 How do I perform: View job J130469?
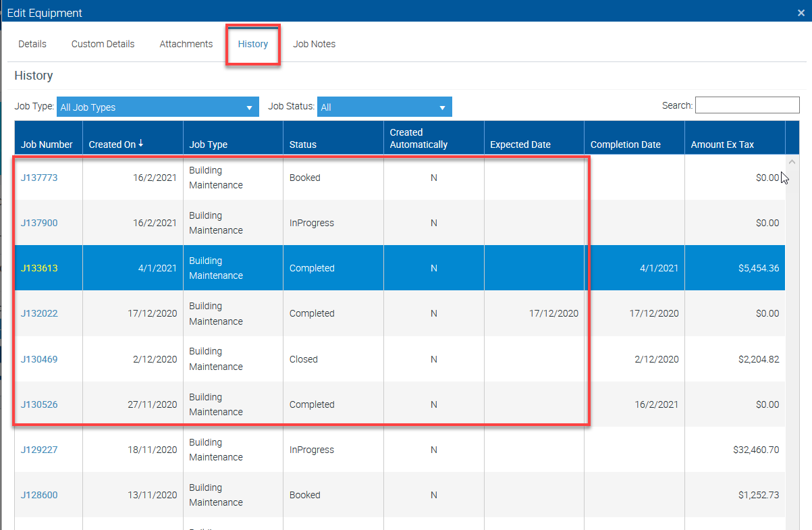39,359
